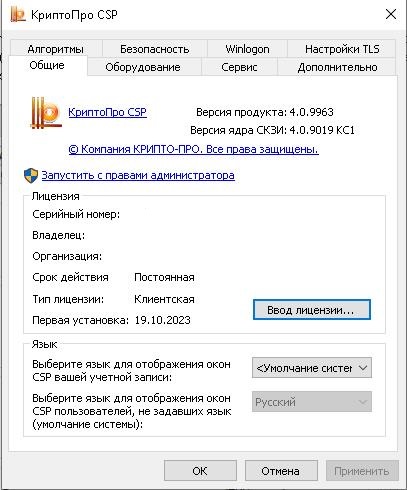This screenshot has width=407, height=490.
Task: Open the Сервис tab
Action: [x=239, y=67]
